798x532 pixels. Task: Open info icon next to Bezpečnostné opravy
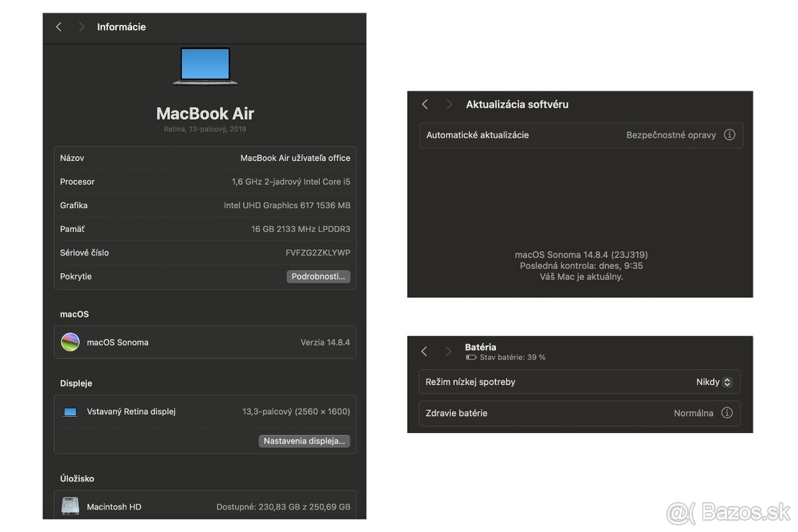tap(730, 134)
